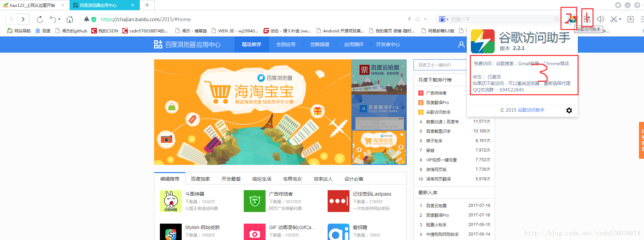Expand the scissors screenshot dropdown arrow
The image size is (644, 240).
click(x=620, y=19)
